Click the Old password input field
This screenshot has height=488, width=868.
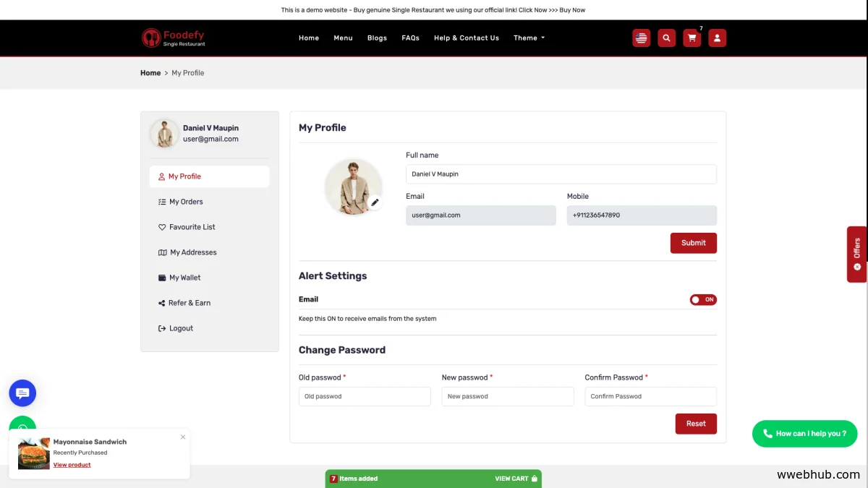[x=365, y=396]
